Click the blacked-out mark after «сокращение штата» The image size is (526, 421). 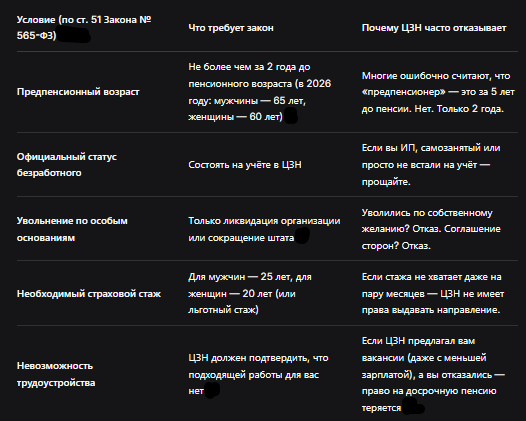[302, 235]
